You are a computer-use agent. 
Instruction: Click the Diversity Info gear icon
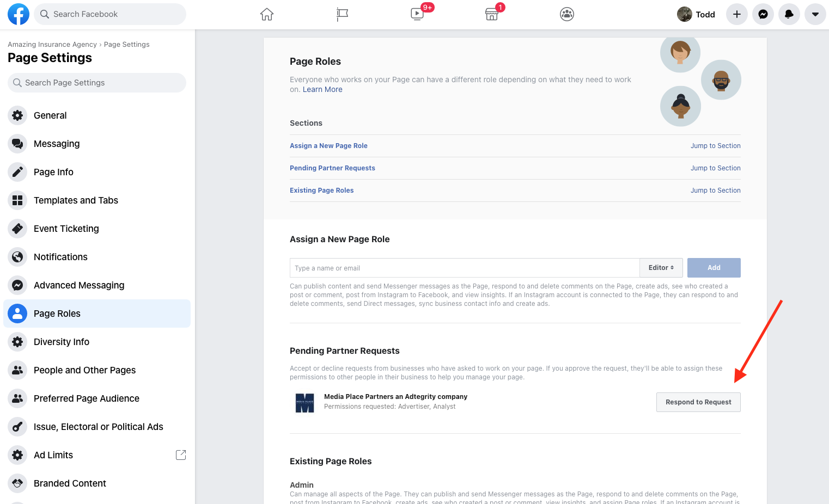coord(17,342)
